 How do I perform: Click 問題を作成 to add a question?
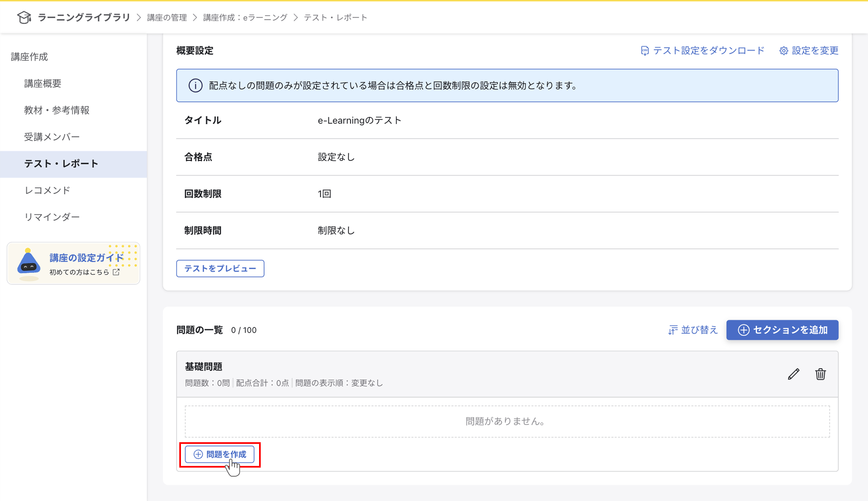[220, 454]
